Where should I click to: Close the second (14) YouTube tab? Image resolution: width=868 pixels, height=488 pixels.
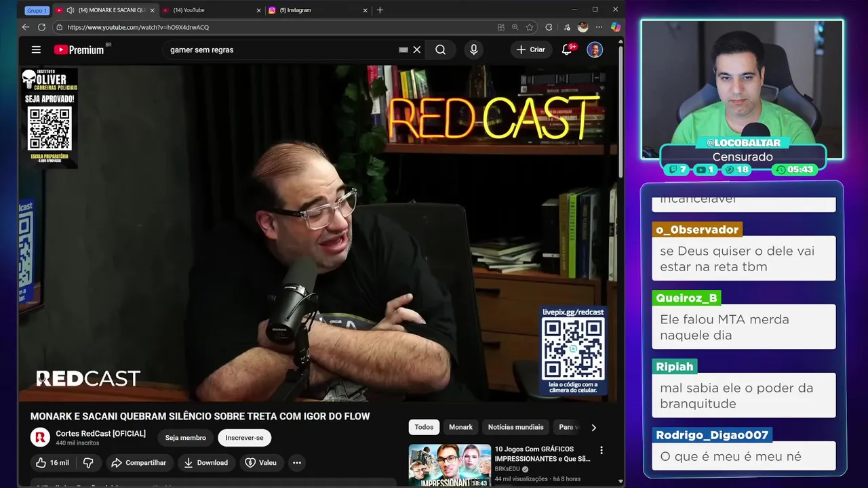click(258, 10)
